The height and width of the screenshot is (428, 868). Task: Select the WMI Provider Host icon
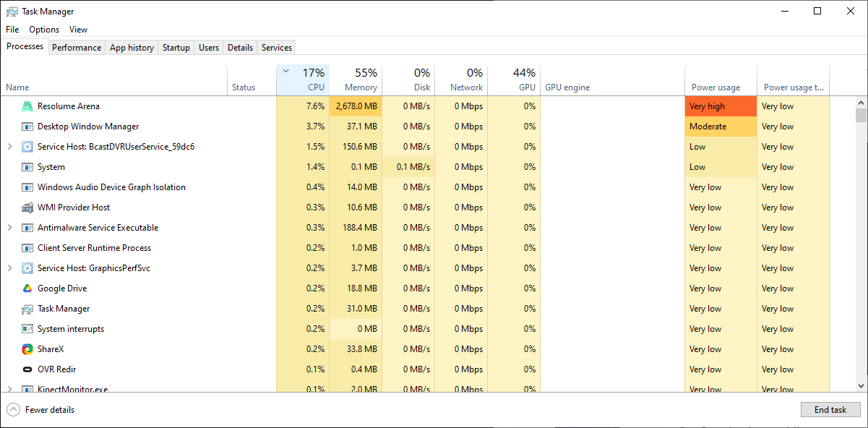click(x=27, y=207)
